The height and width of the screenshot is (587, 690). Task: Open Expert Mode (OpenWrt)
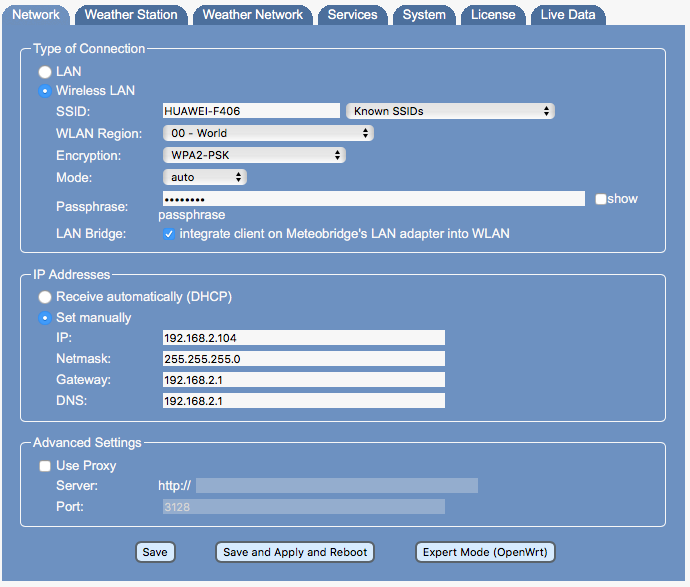click(x=484, y=552)
